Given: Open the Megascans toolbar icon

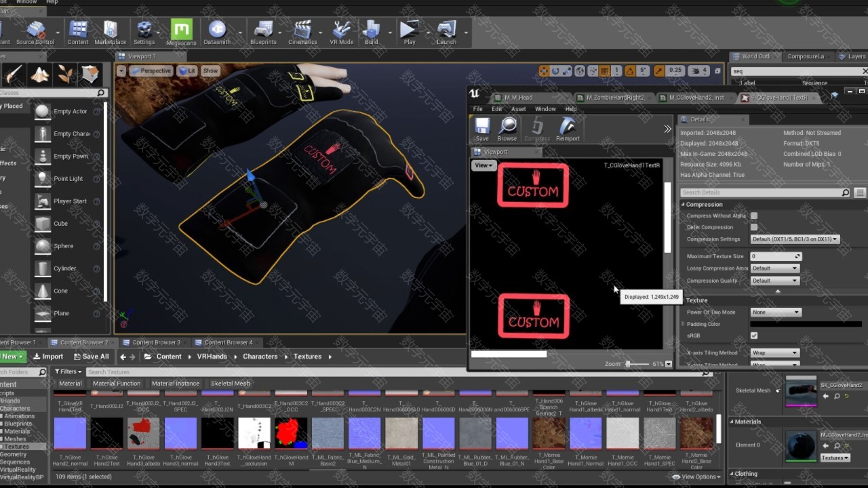Looking at the screenshot, I should click(x=180, y=32).
